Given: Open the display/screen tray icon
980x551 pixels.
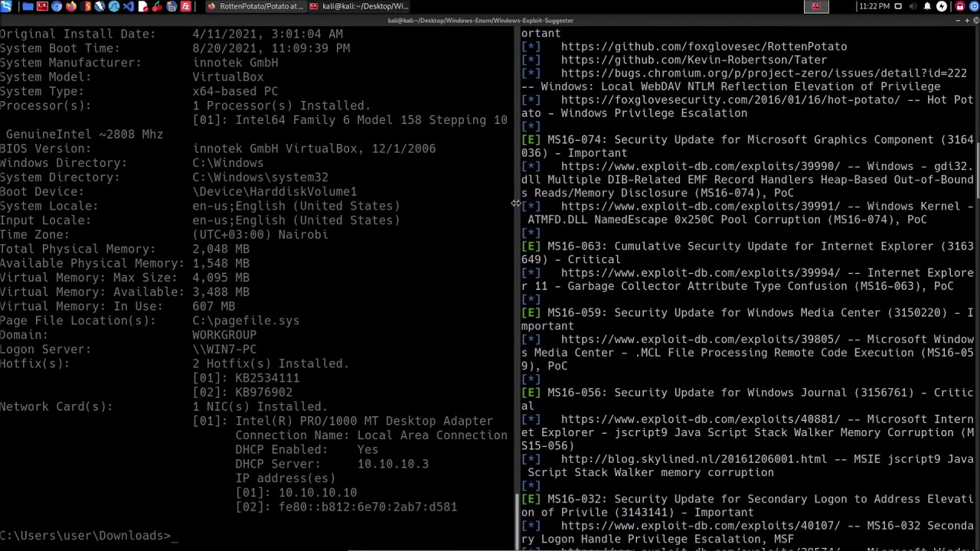Looking at the screenshot, I should point(898,6).
